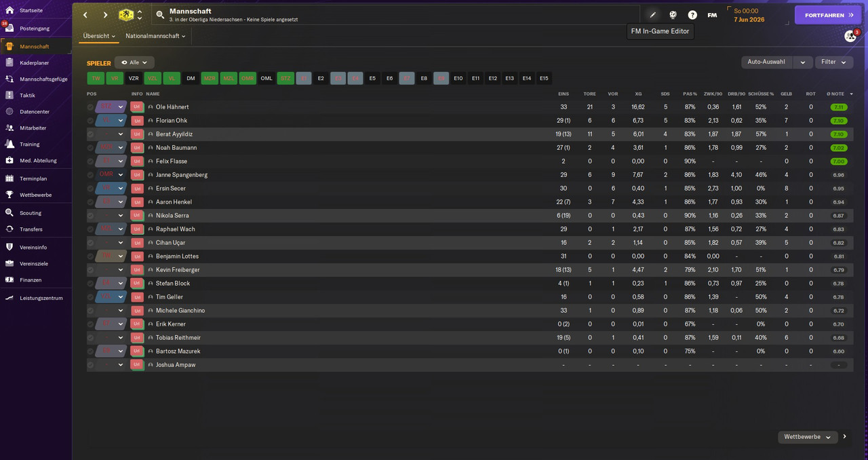Open position dropdown for Kevin Freiberger
868x460 pixels.
(121, 270)
